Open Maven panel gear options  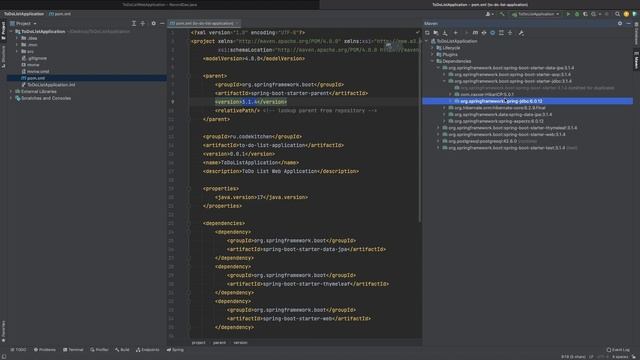coord(620,23)
